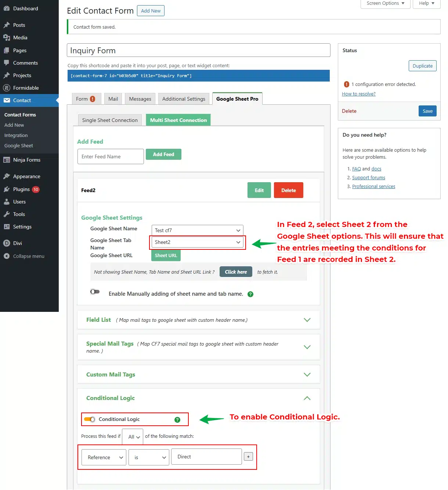The width and height of the screenshot is (448, 490).
Task: Open the All match condition dropdown
Action: [133, 437]
